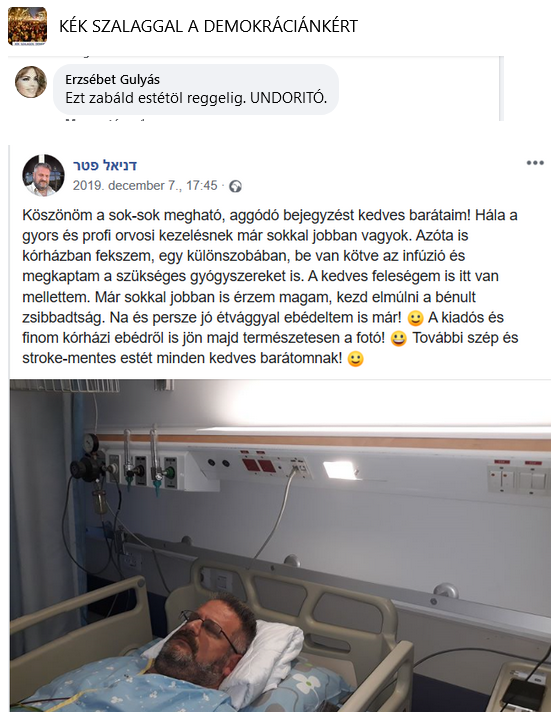This screenshot has height=712, width=552.
Task: Click the globe public-audience icon
Action: point(235,186)
